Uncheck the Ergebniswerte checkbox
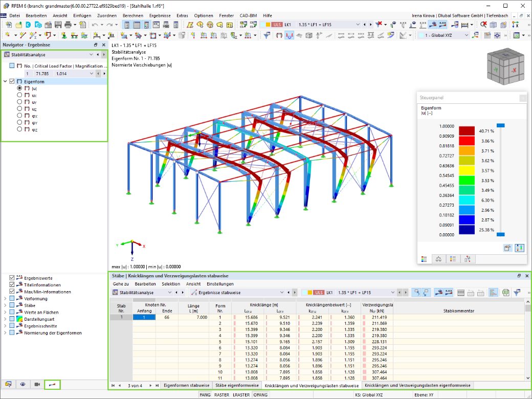532x399 pixels. 12,278
